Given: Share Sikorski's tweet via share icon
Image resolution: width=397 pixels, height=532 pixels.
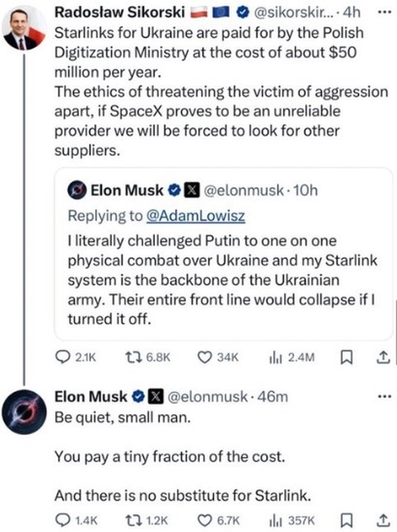Looking at the screenshot, I should (383, 358).
